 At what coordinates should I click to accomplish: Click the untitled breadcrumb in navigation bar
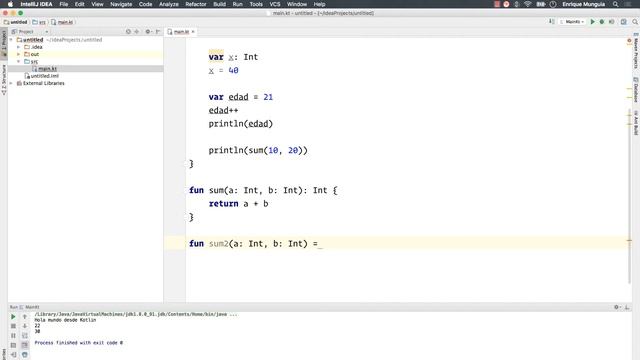pyautogui.click(x=16, y=22)
